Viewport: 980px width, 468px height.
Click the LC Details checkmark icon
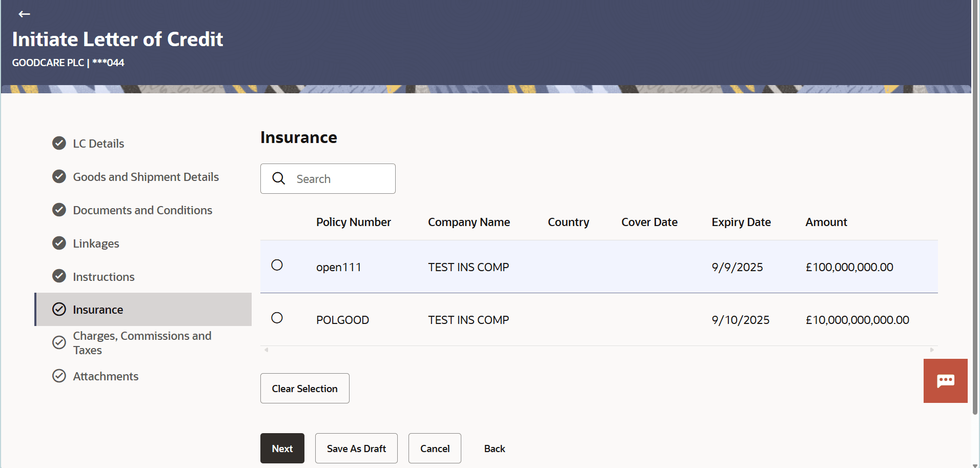[59, 143]
